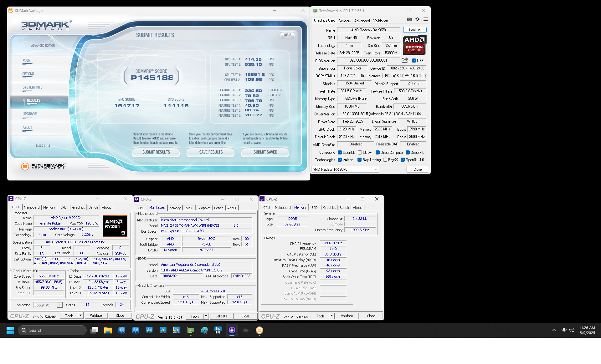The image size is (601, 364).
Task: Click the dark cat-face taskbar icon
Action: 246,330
